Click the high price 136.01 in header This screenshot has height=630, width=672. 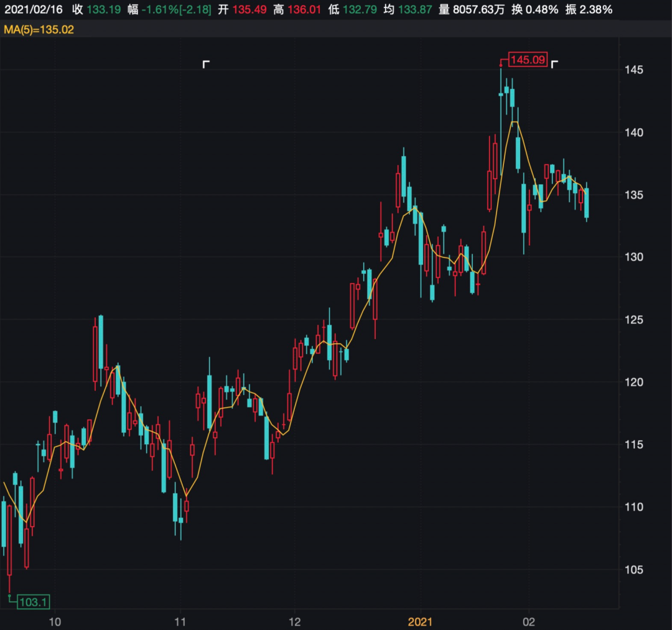304,9
